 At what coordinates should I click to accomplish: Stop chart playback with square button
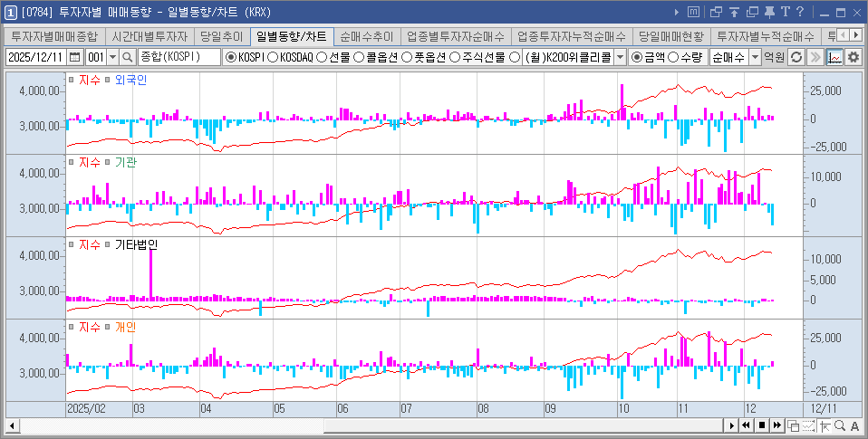tap(762, 425)
